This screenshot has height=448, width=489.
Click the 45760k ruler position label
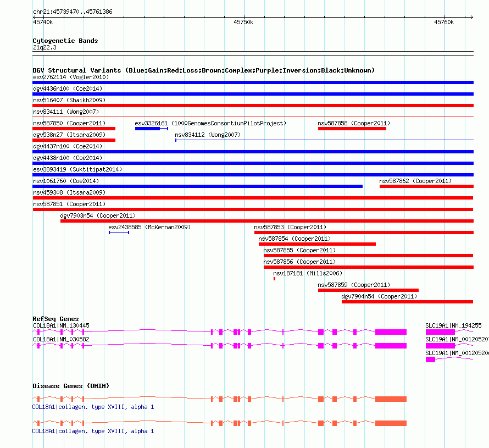point(444,22)
